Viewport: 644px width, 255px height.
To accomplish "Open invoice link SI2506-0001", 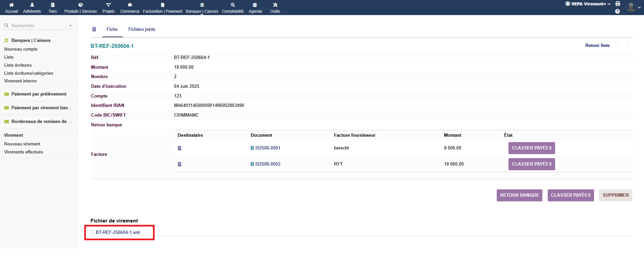I will click(x=267, y=148).
